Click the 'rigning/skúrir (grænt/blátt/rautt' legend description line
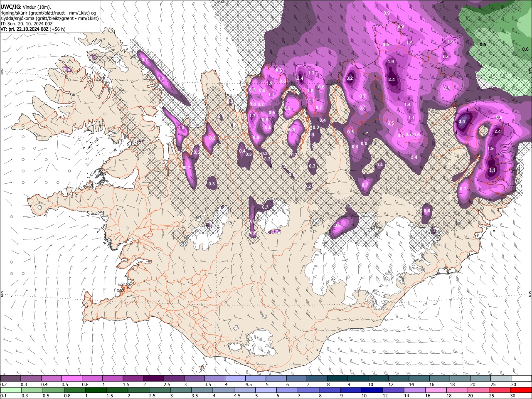Viewport: 532px width, 399px height. [48, 13]
